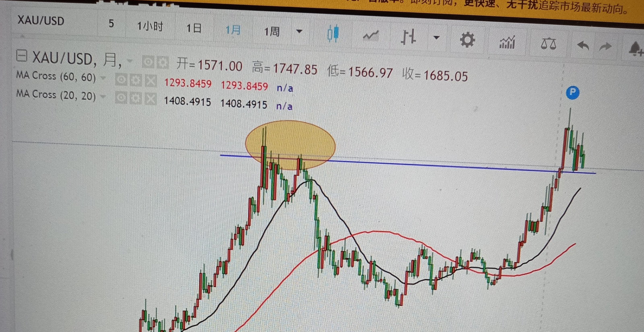Screen dimensions: 644x332
Task: Open the candlestick chart style selector
Action: pos(332,34)
